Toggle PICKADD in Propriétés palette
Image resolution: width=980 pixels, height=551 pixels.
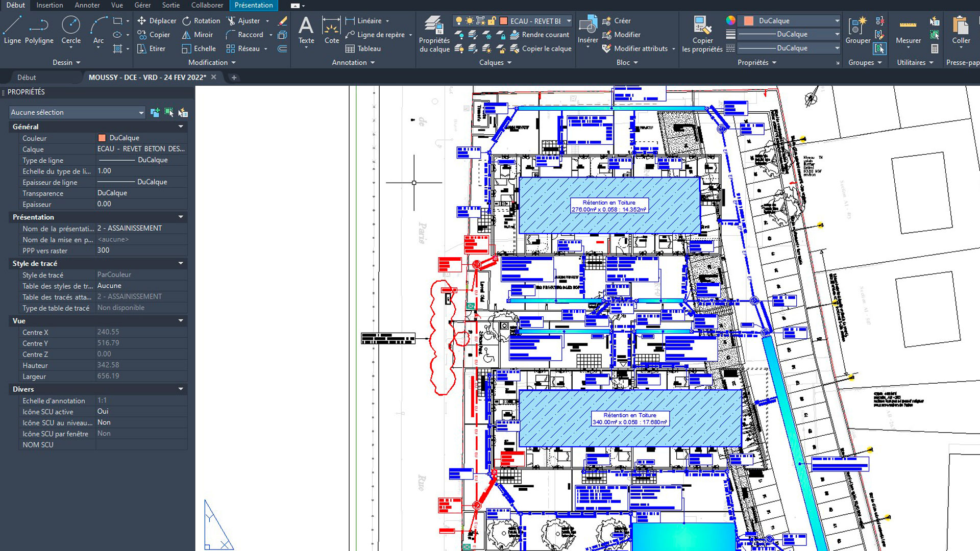(x=155, y=112)
